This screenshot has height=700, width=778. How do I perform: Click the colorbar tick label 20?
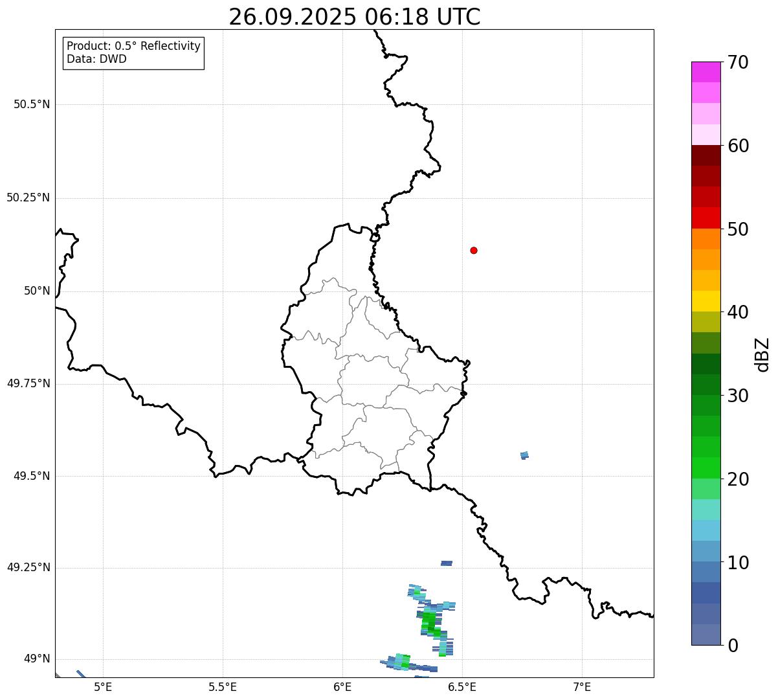click(x=738, y=479)
